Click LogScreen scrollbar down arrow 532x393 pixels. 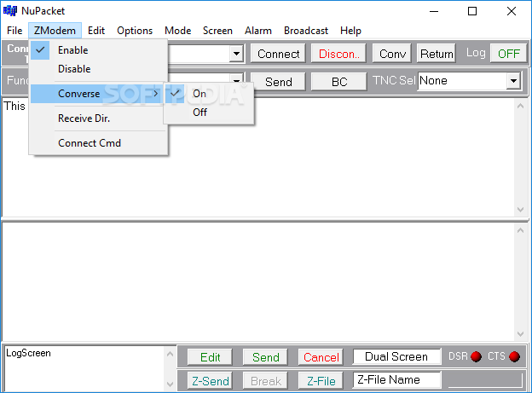(170, 384)
